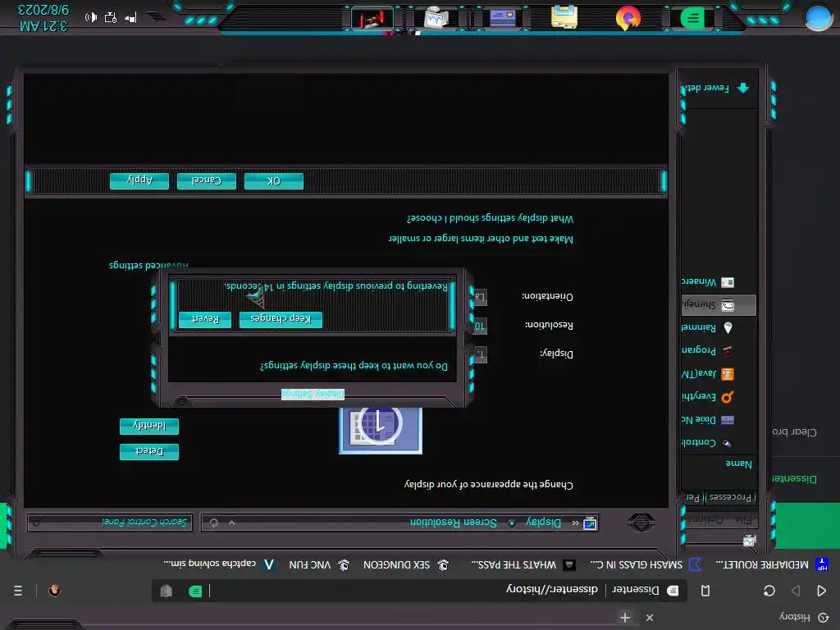Click the Winaero process icon in Task Manager

(x=728, y=282)
